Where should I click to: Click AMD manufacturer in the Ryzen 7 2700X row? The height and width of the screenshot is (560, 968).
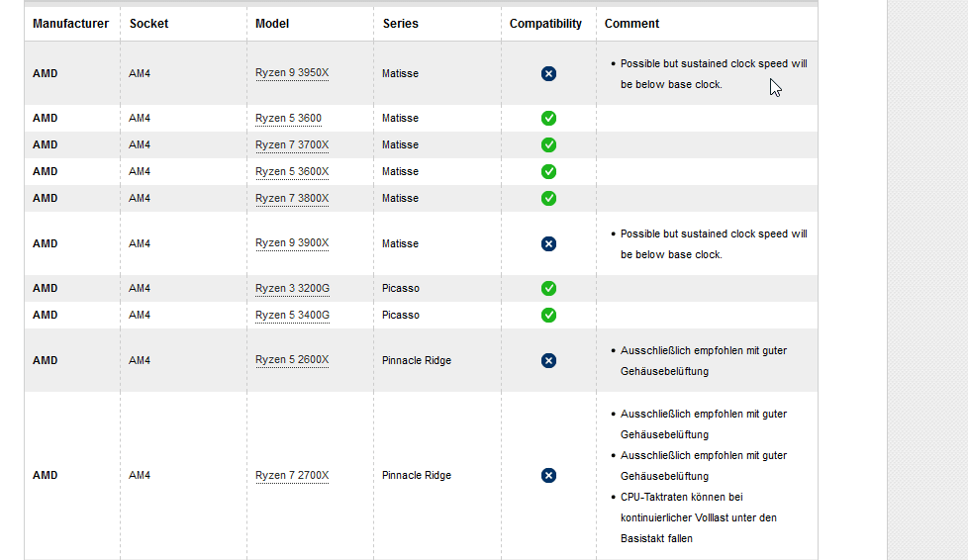click(x=46, y=476)
